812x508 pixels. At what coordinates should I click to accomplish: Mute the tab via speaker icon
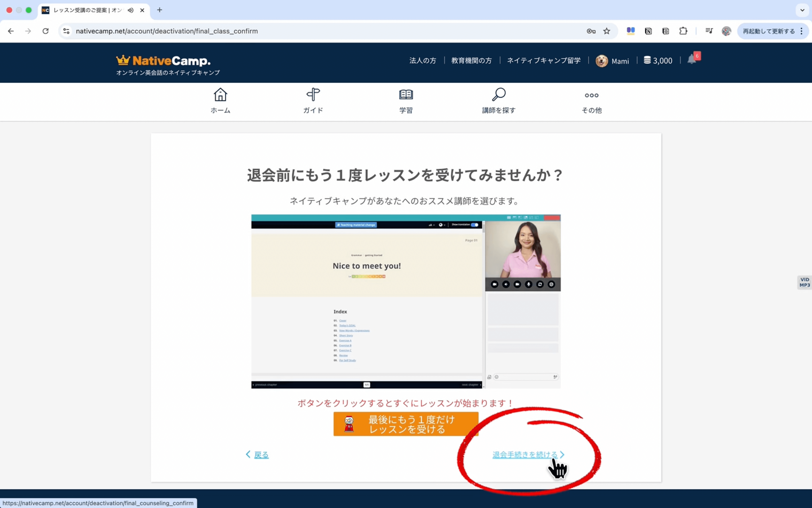tap(130, 10)
